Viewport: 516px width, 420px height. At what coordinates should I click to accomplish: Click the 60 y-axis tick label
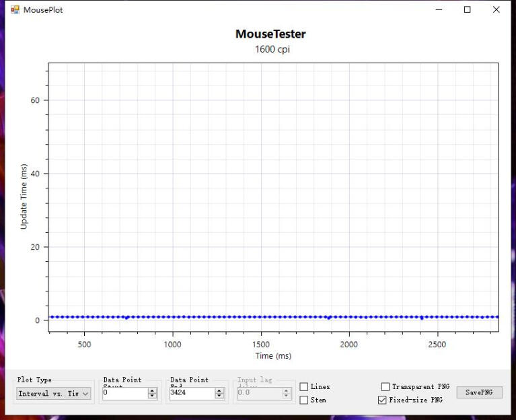point(35,100)
